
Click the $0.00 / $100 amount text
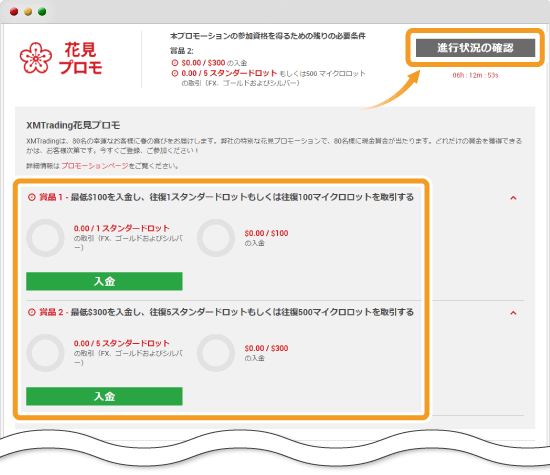click(x=266, y=233)
